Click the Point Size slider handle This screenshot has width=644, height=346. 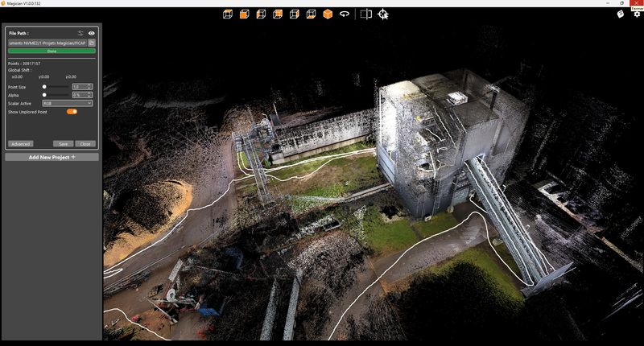pos(44,87)
